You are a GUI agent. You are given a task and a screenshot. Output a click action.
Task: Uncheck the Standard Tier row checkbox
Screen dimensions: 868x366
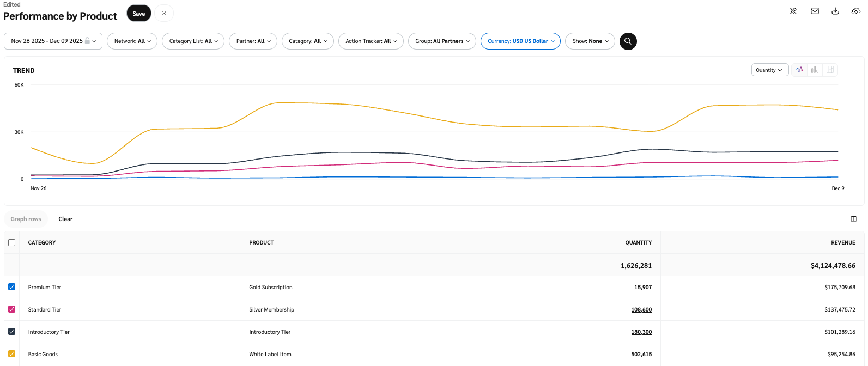(x=12, y=309)
